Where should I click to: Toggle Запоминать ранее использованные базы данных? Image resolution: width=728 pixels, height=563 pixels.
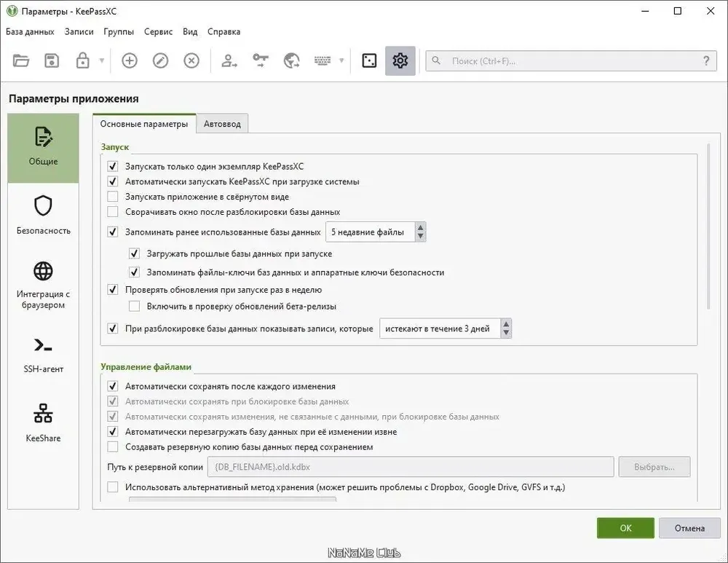click(113, 232)
